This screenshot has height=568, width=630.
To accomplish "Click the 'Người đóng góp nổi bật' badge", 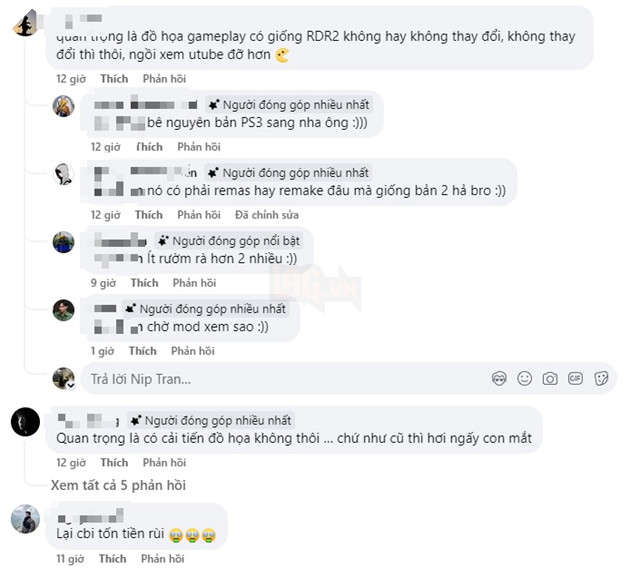I will tap(229, 241).
